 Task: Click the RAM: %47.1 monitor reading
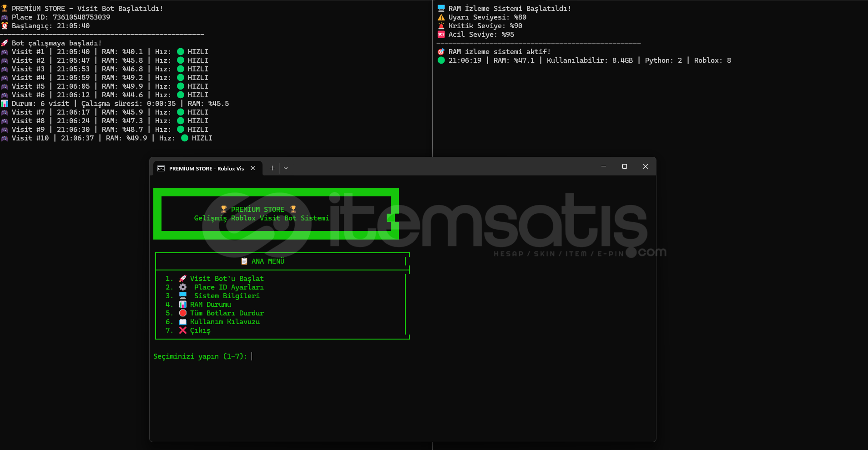(514, 60)
